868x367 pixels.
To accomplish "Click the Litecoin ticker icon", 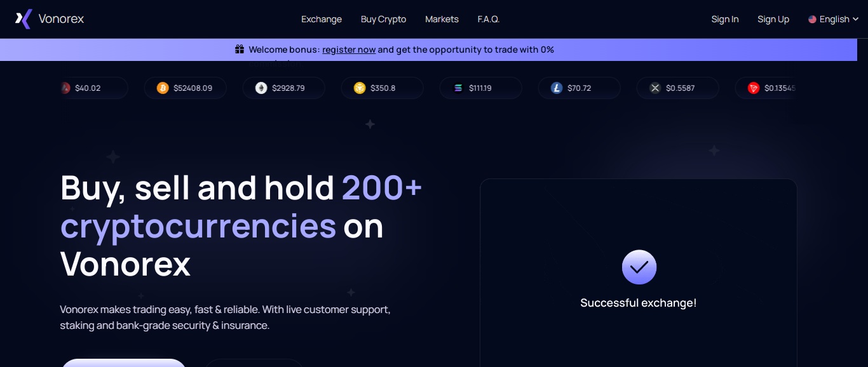I will pos(557,88).
